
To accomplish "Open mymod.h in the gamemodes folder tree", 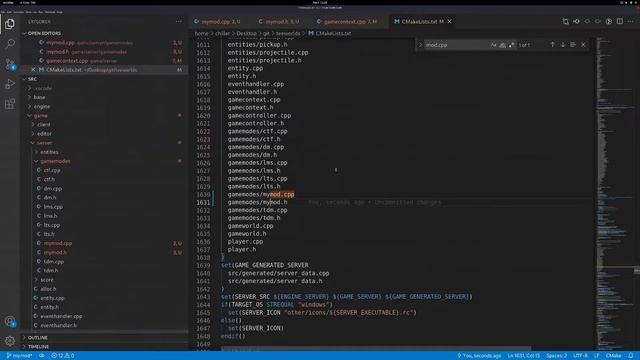I will (55, 253).
